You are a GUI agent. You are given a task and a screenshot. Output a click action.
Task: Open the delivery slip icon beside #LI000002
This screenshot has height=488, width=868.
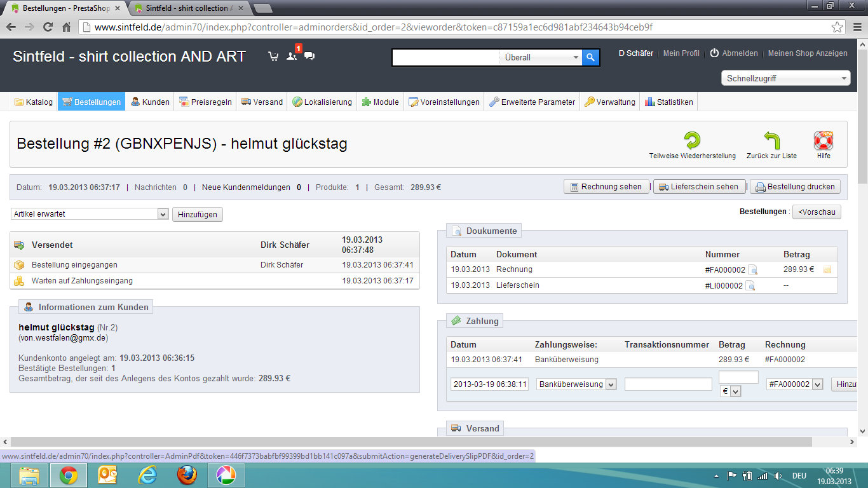pos(750,286)
